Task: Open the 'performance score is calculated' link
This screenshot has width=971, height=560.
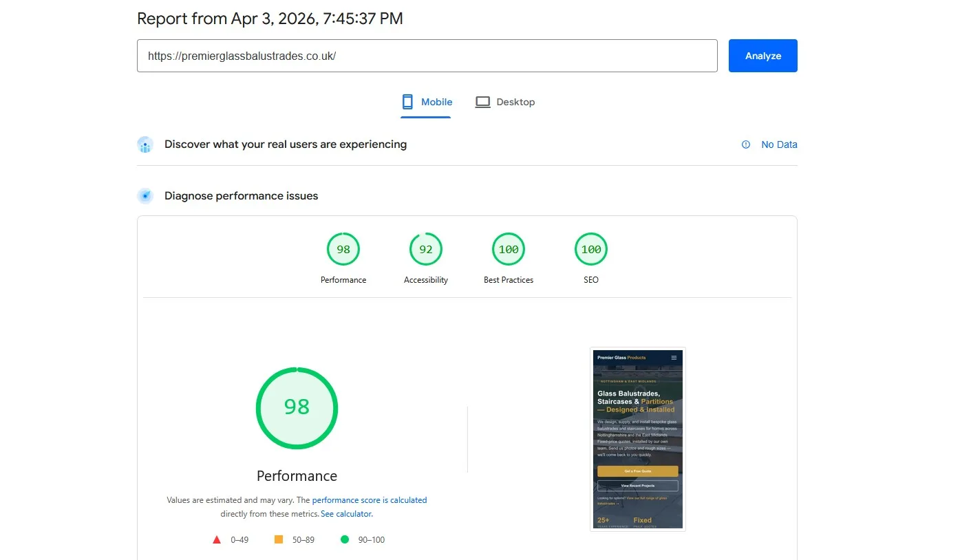Action: coord(370,500)
